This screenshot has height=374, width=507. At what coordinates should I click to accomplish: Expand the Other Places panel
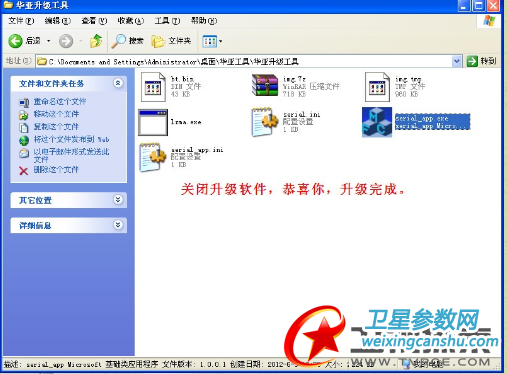(118, 200)
